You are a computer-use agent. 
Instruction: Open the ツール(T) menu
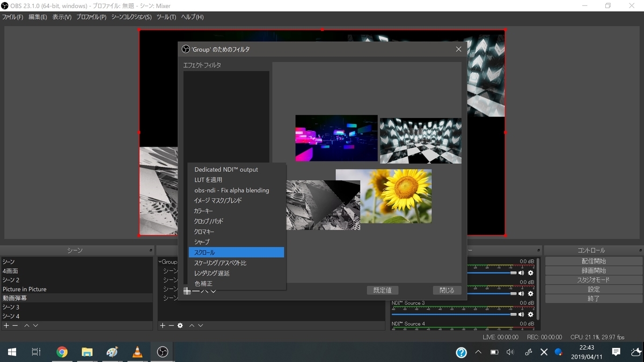tap(166, 17)
